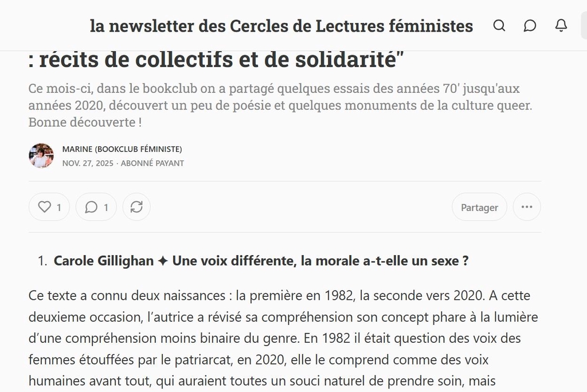
Task: Like the post with the heart icon
Action: click(x=49, y=207)
